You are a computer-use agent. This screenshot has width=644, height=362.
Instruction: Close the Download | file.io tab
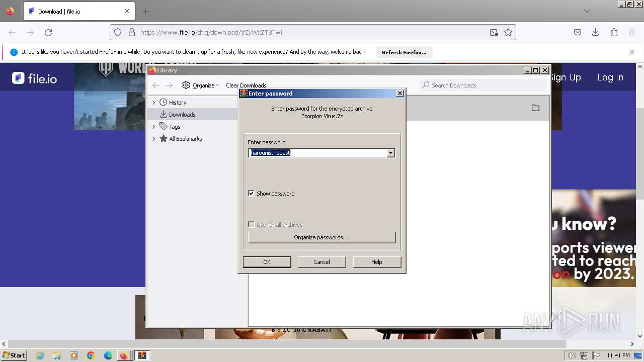[127, 11]
